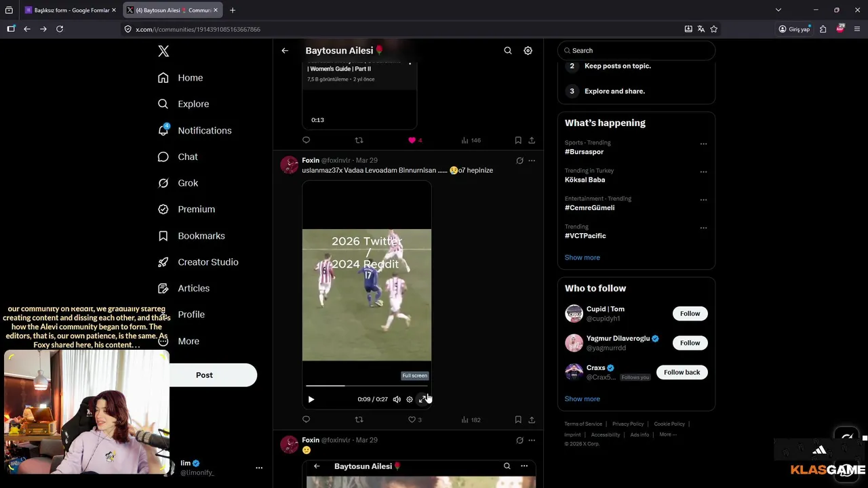868x488 pixels.
Task: Bookmark this page with star icon
Action: click(x=713, y=29)
